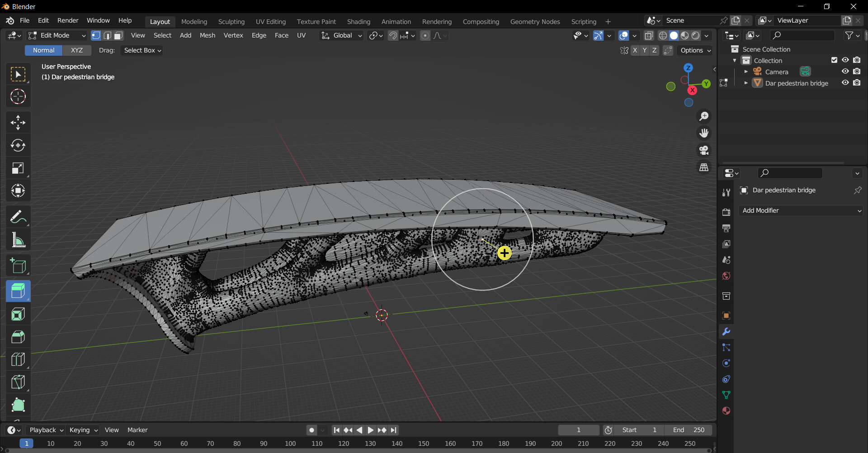Select the Move tool in left toolbar
This screenshot has height=453, width=868.
tap(18, 123)
